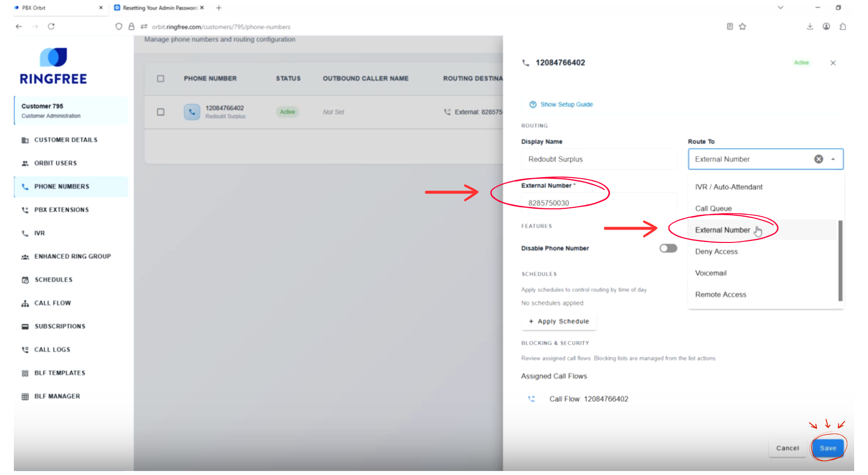Check the box for the 12084766402 row
868x475 pixels.
(x=160, y=112)
